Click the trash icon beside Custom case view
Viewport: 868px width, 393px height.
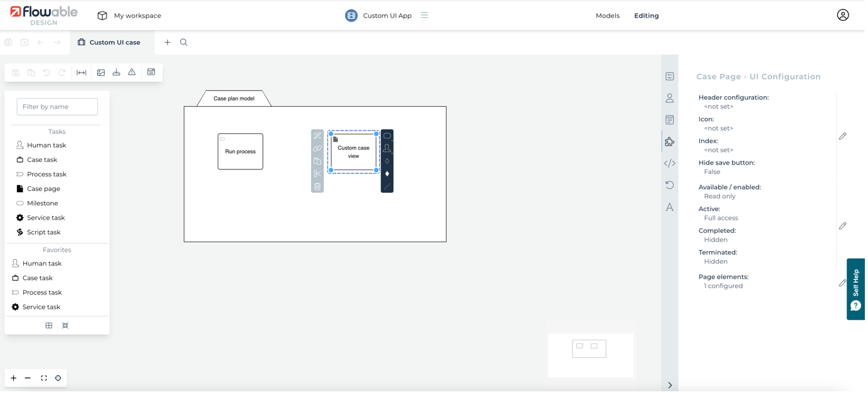pos(317,186)
